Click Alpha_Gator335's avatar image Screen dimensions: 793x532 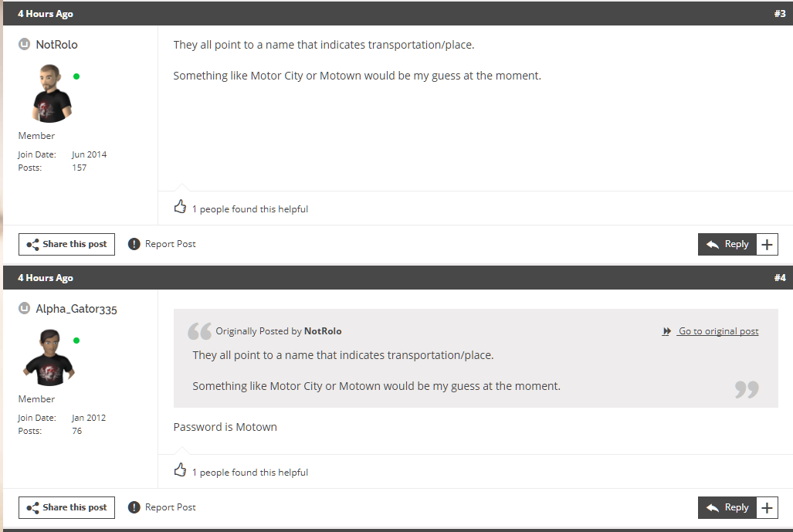[49, 357]
